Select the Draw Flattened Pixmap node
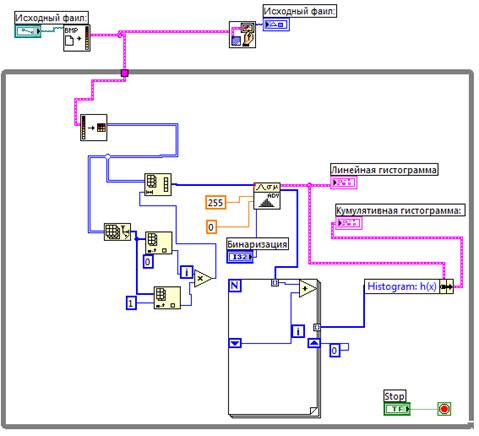479x436 pixels. [x=242, y=35]
